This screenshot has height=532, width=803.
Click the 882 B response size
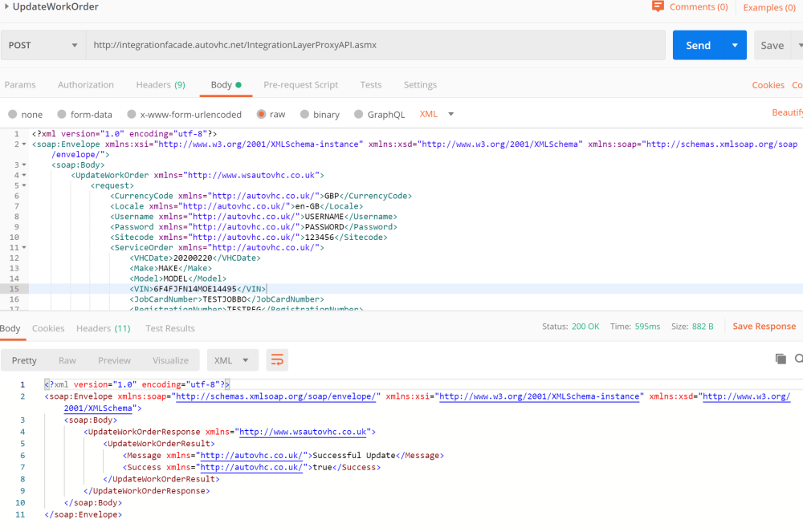click(703, 327)
